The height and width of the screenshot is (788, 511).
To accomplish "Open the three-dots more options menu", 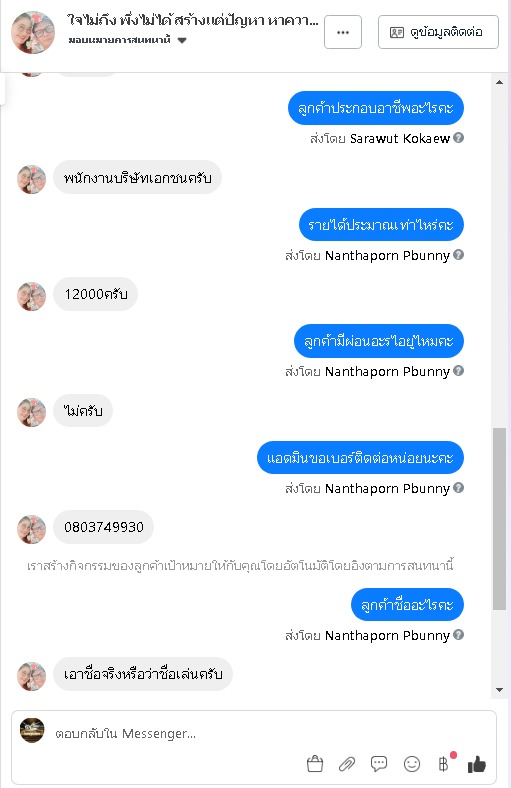I will (x=343, y=32).
